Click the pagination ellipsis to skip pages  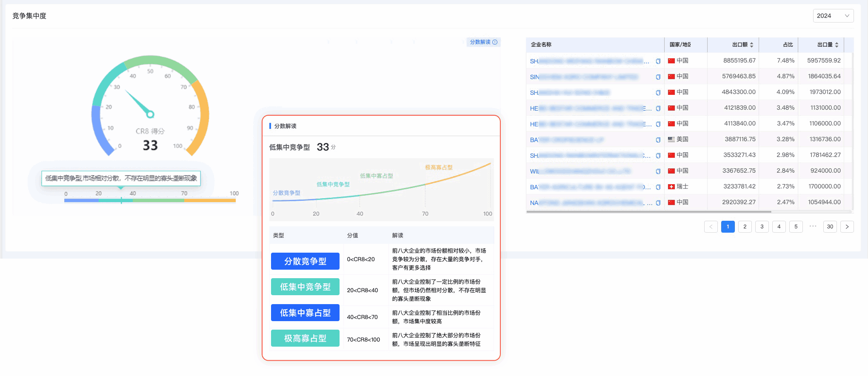pyautogui.click(x=813, y=226)
